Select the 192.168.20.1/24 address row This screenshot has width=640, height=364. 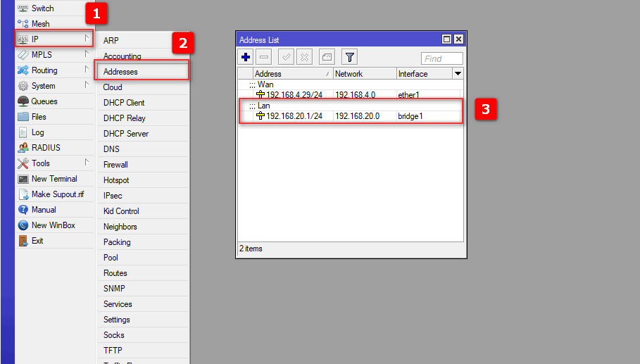click(x=294, y=116)
